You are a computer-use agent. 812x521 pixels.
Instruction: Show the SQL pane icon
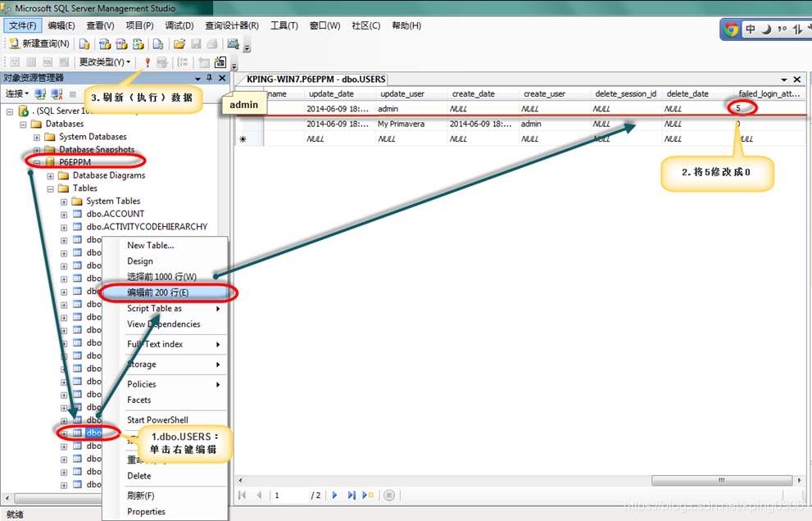click(48, 62)
